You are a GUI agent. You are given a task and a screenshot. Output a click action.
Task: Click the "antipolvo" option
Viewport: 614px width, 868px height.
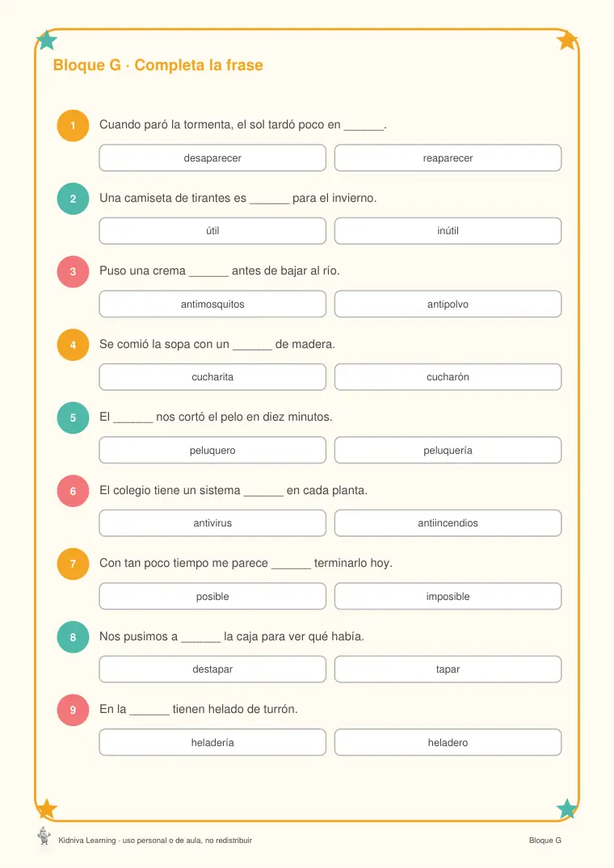[448, 304]
